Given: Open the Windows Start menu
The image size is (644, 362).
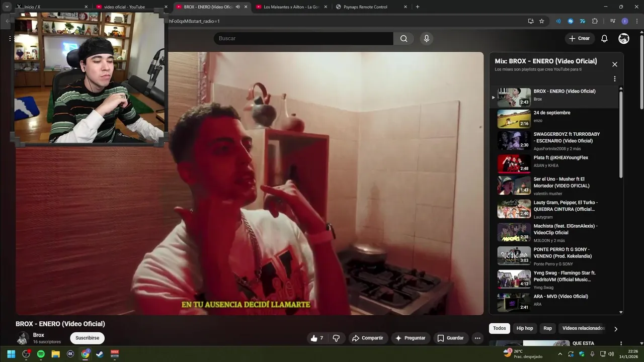Looking at the screenshot, I should (x=11, y=354).
